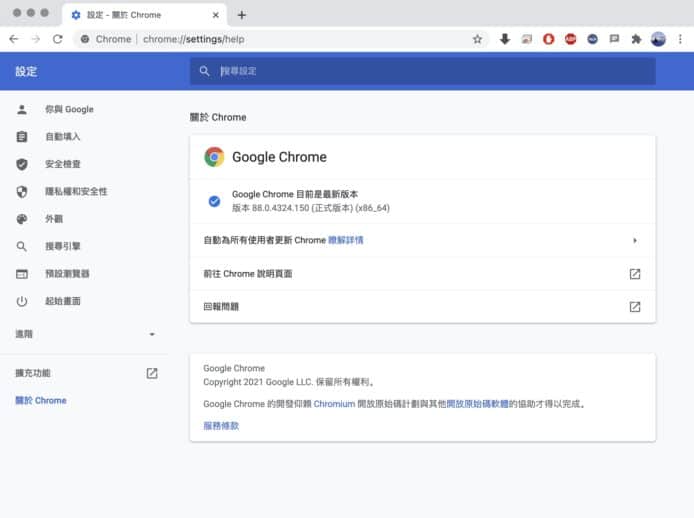Click the back navigation arrow
Screen dimensions: 694x518
tap(13, 39)
